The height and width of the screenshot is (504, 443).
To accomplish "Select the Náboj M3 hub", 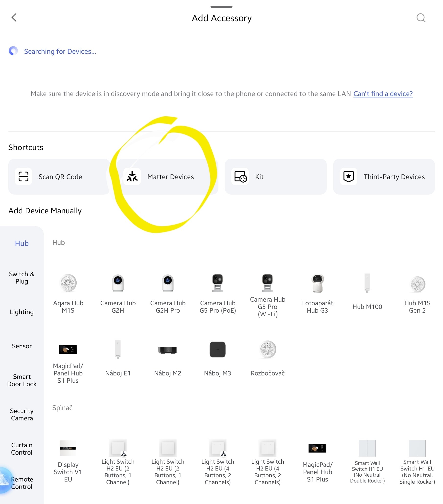I will [217, 358].
